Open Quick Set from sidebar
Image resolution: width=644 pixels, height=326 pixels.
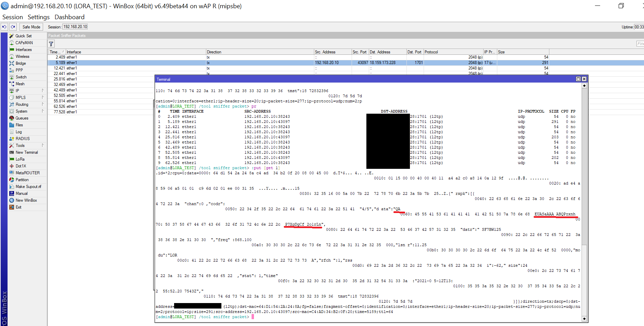(23, 36)
